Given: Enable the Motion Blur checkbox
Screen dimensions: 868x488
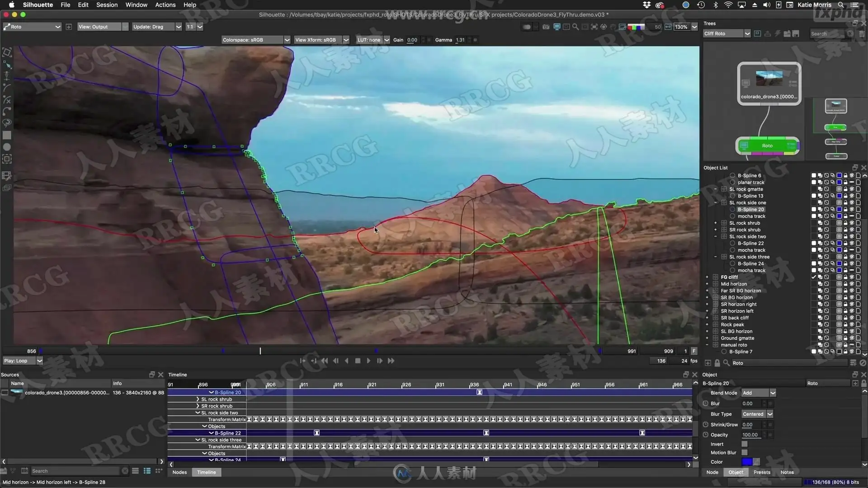Looking at the screenshot, I should pyautogui.click(x=745, y=452).
